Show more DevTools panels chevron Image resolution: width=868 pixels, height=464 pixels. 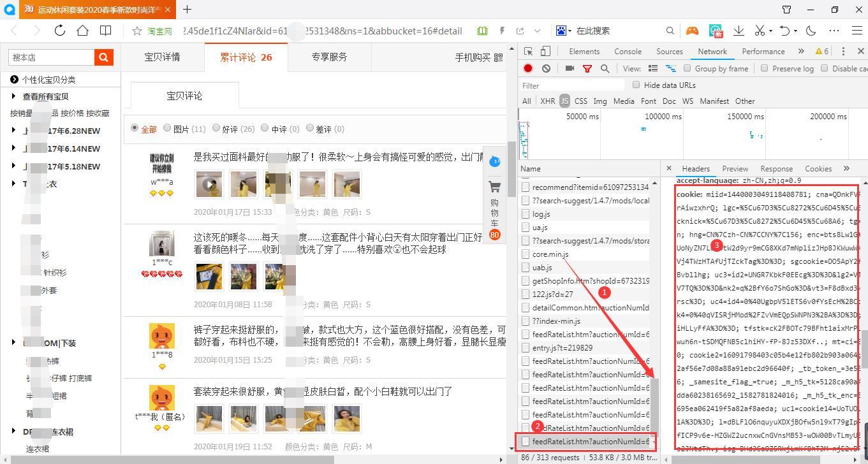pos(801,52)
